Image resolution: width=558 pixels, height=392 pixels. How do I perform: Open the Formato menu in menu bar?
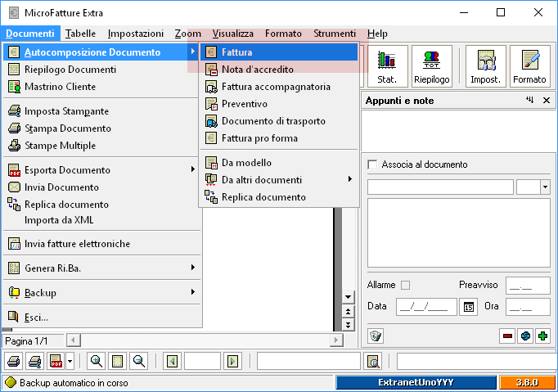click(x=283, y=34)
